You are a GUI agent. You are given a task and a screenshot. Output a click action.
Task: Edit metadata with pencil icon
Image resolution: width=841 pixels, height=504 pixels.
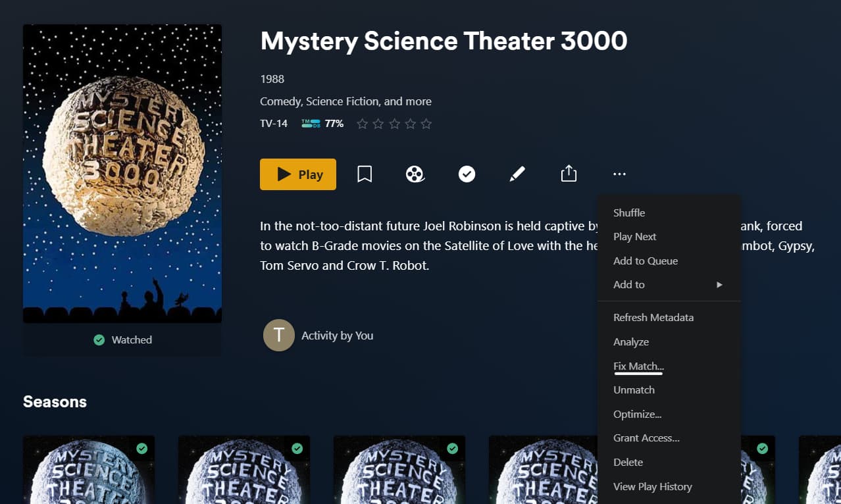(517, 174)
